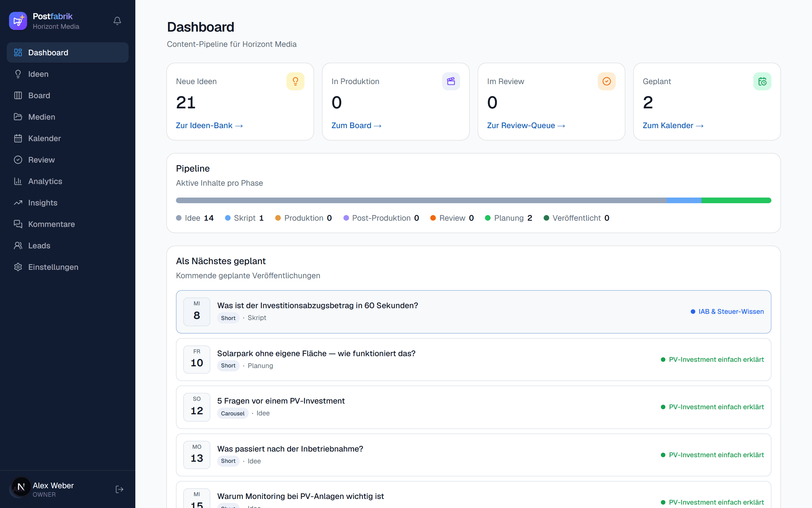812x508 pixels.
Task: Go to the Ideen section
Action: click(67, 74)
